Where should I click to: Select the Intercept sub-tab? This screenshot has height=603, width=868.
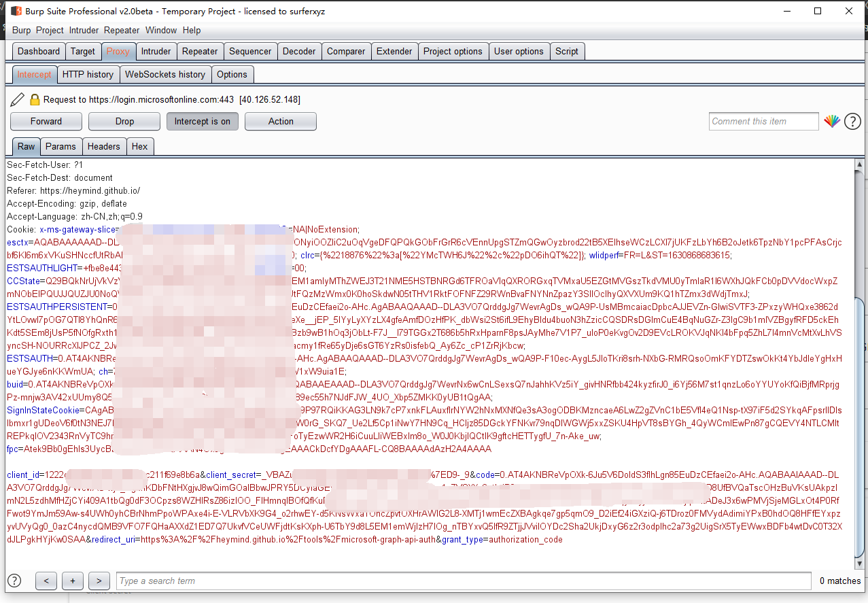click(34, 74)
